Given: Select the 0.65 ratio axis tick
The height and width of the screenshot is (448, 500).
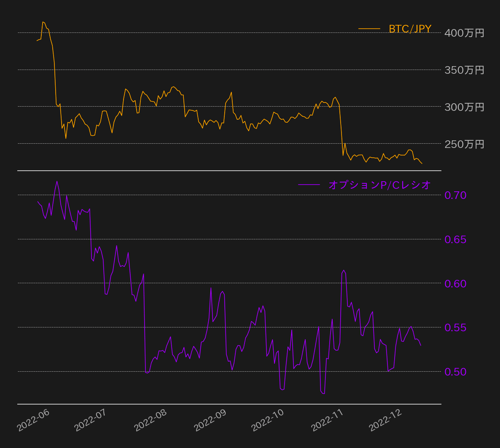Looking at the screenshot, I should point(455,239).
